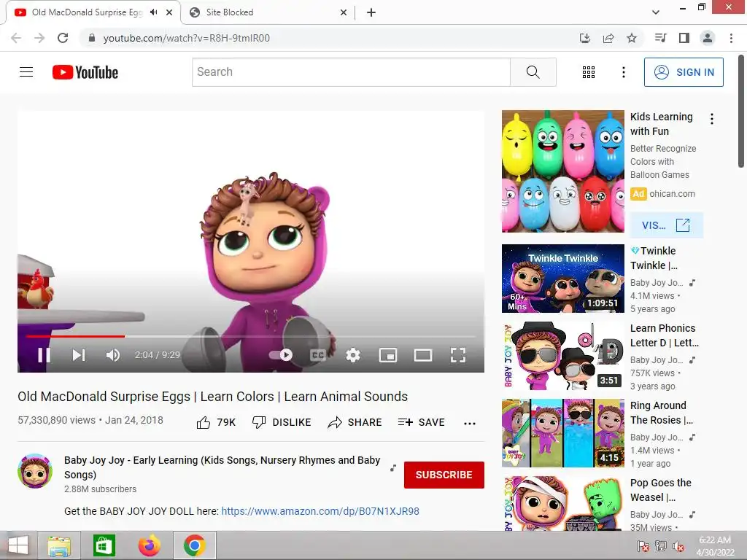
Task: Click the page vertical scrollbar
Action: pos(741,111)
